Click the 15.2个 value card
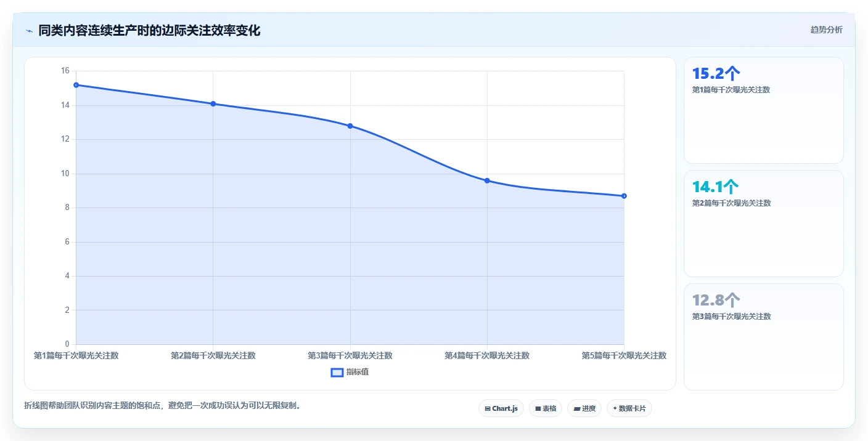 coord(764,110)
